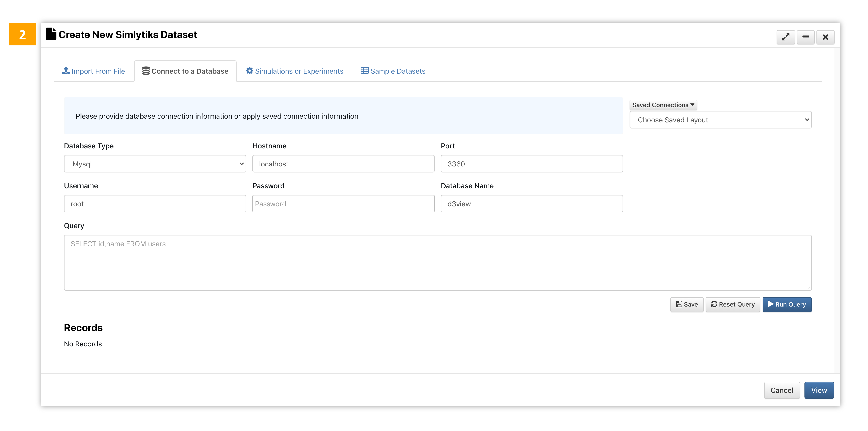Viewport: 868px width, 431px height.
Task: Click the upload icon on Import tab
Action: 66,71
